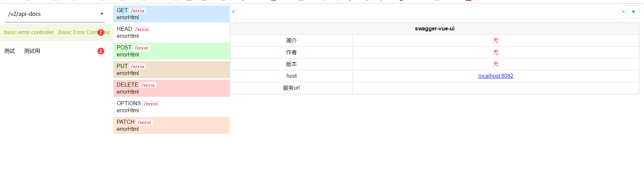The width and height of the screenshot is (644, 186).
Task: Click the 简介 row label
Action: pos(291,41)
